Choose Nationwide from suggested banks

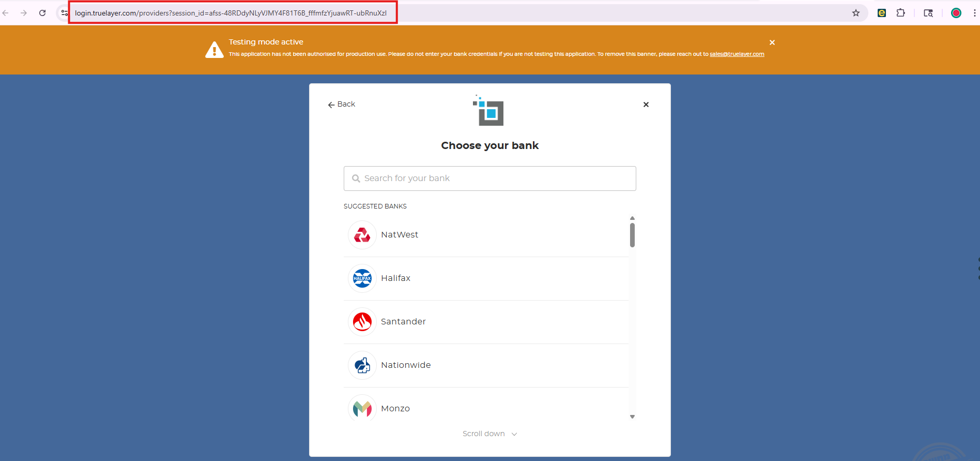click(486, 366)
